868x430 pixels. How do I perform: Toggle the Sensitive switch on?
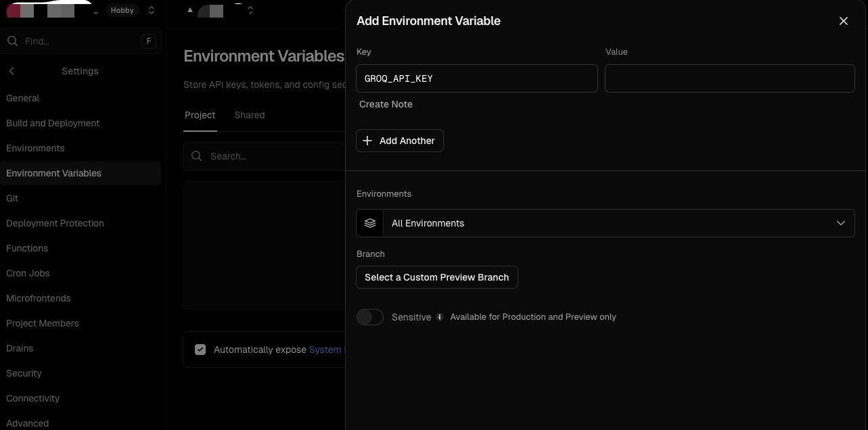(x=370, y=317)
